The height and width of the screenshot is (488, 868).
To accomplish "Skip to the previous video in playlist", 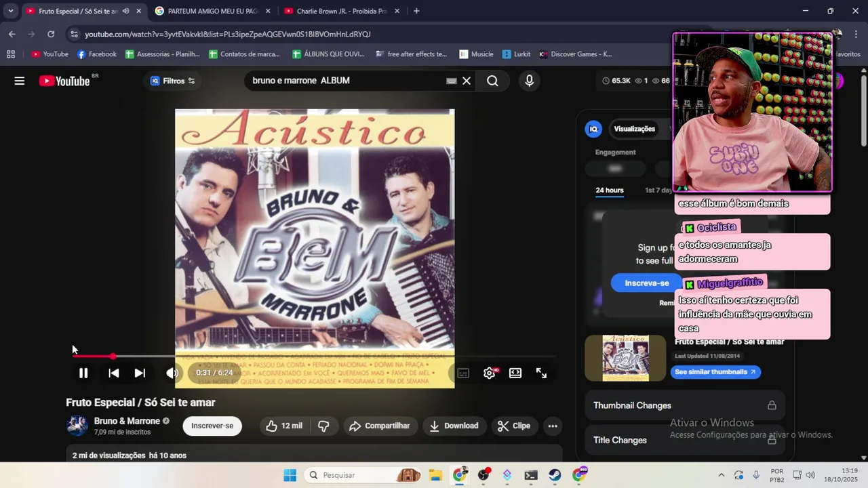I will [x=114, y=373].
